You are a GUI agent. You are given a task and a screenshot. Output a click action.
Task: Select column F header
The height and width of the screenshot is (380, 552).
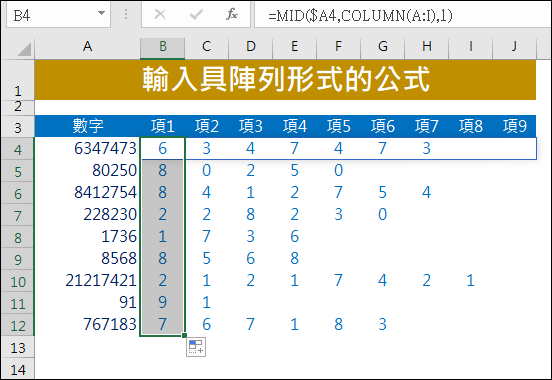click(338, 46)
